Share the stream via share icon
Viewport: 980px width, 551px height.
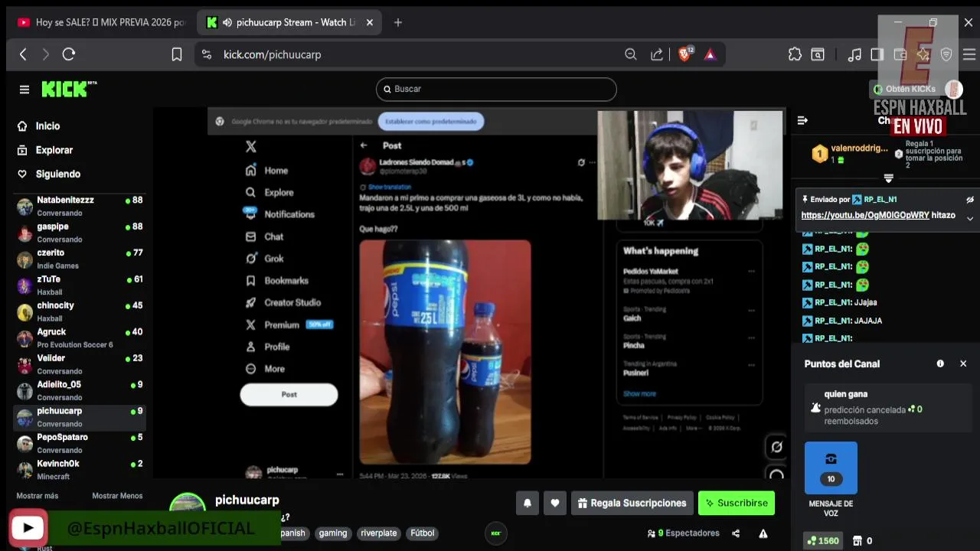tap(736, 533)
